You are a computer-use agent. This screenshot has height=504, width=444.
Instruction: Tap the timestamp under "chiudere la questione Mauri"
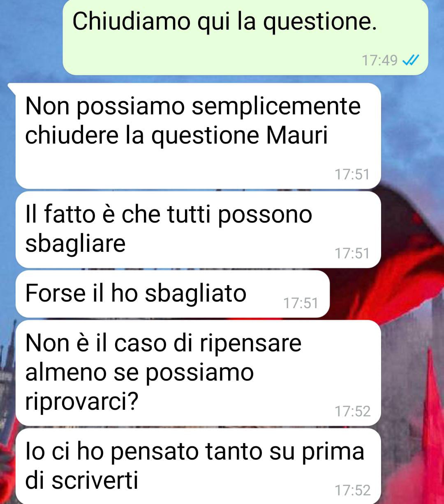tap(352, 174)
